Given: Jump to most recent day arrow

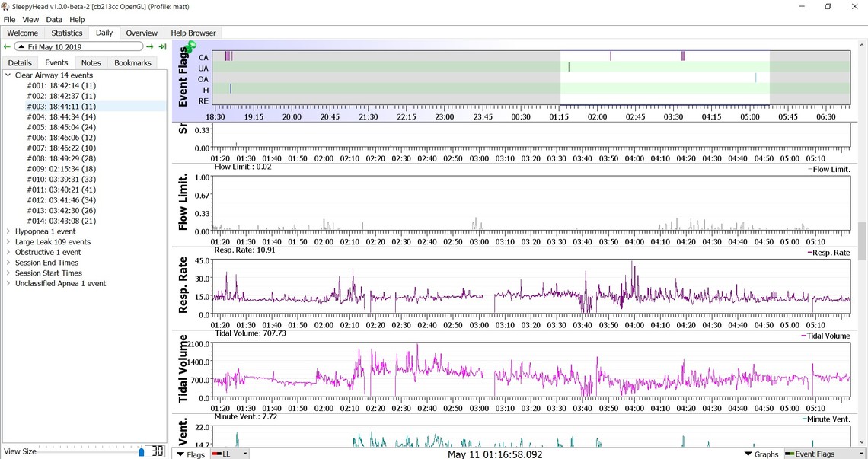Looking at the screenshot, I should click(162, 47).
